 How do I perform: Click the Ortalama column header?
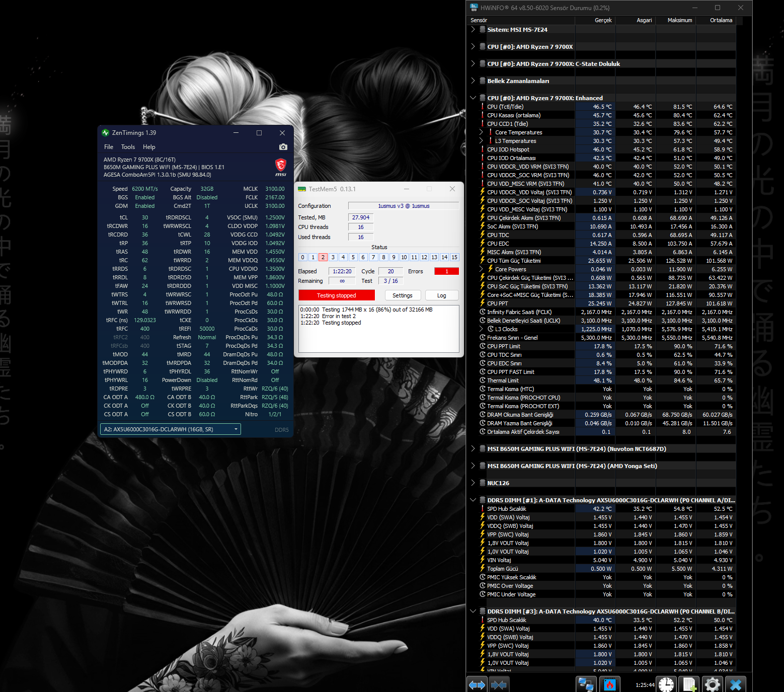[x=716, y=20]
